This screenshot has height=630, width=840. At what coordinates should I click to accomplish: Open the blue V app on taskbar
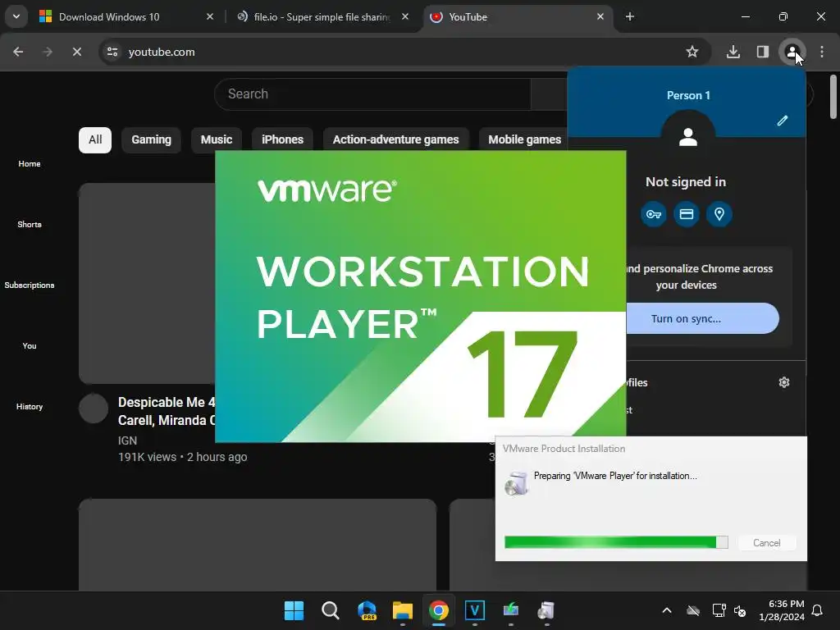[x=475, y=610]
